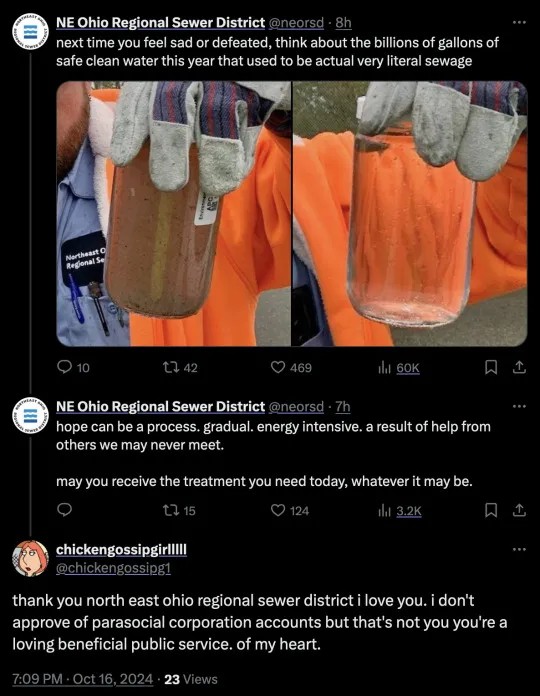Open more options on chickengossipgirl's tweet

click(519, 550)
